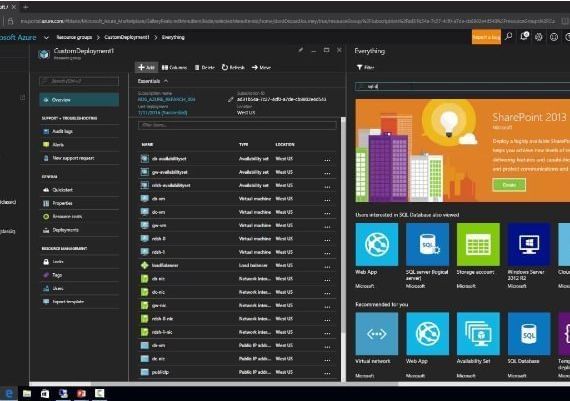Focus the resource group menu search box
Image resolution: width=570 pixels, height=401 pixels.
[79, 81]
